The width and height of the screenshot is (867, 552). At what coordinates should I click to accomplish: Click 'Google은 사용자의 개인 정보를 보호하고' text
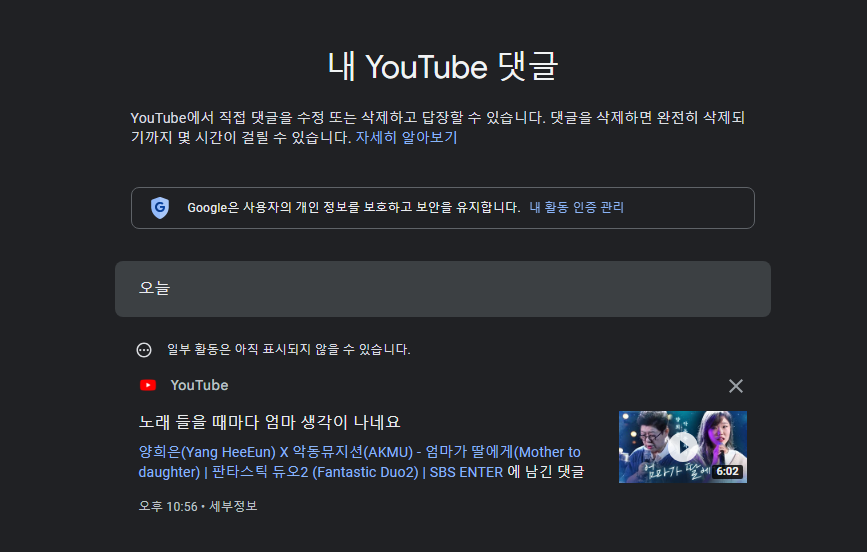[x=300, y=207]
